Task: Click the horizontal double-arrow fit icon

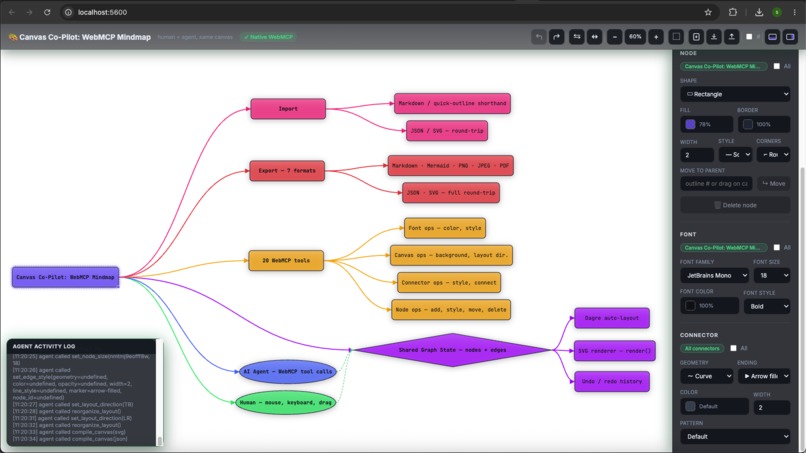Action: [x=595, y=37]
